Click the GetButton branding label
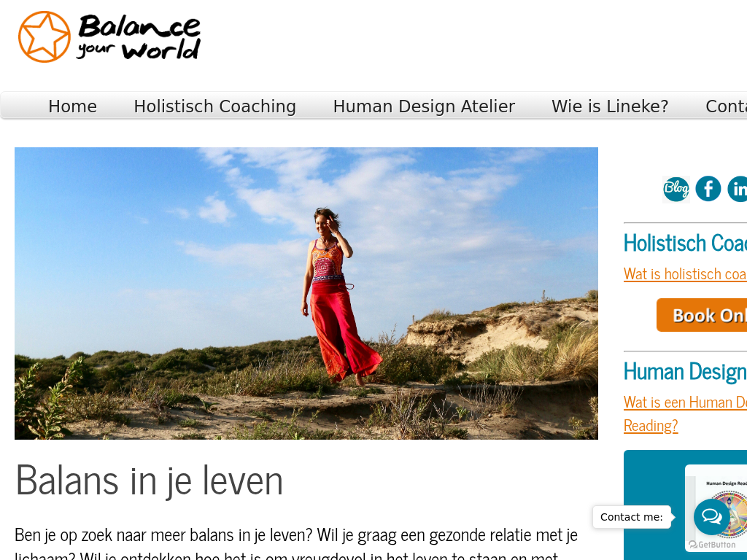The width and height of the screenshot is (747, 560). [712, 545]
